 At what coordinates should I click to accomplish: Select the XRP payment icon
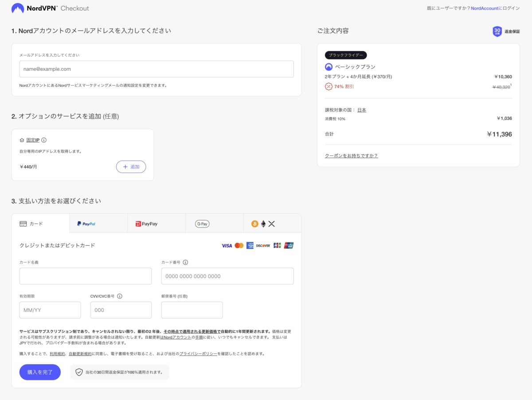pos(272,224)
